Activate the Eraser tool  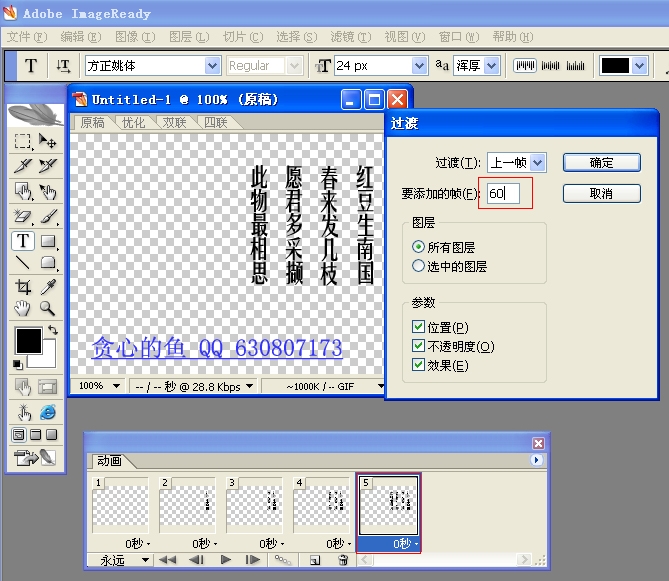pyautogui.click(x=23, y=216)
